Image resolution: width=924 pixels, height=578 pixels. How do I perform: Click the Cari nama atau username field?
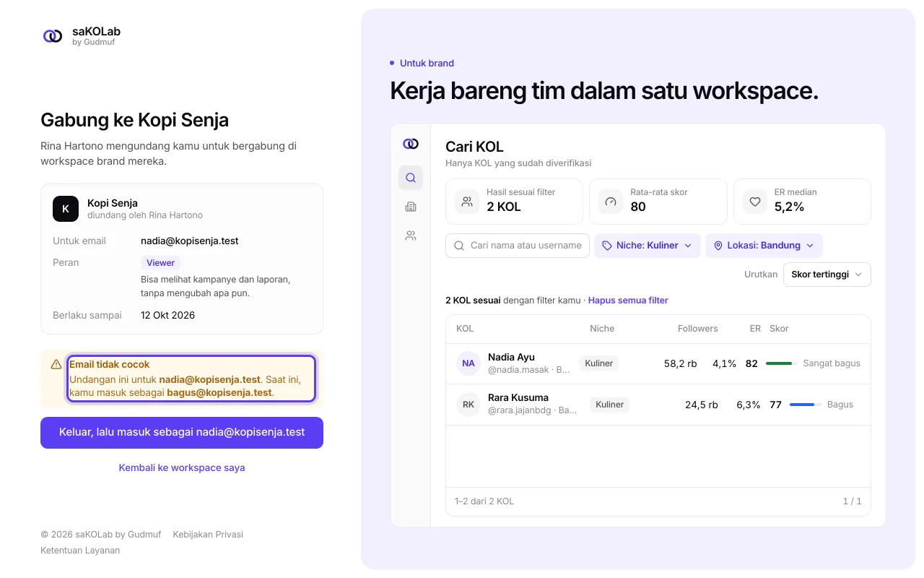tap(518, 246)
